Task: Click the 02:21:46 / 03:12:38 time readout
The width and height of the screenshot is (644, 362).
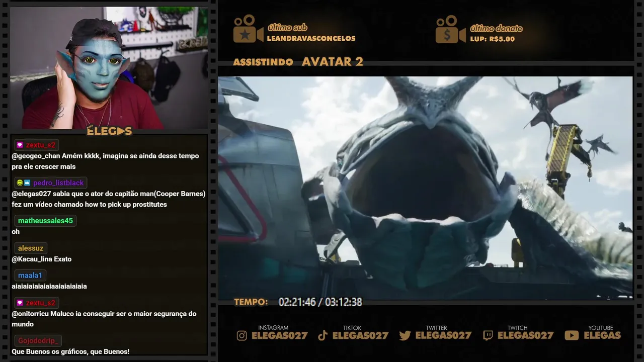Action: pyautogui.click(x=320, y=302)
